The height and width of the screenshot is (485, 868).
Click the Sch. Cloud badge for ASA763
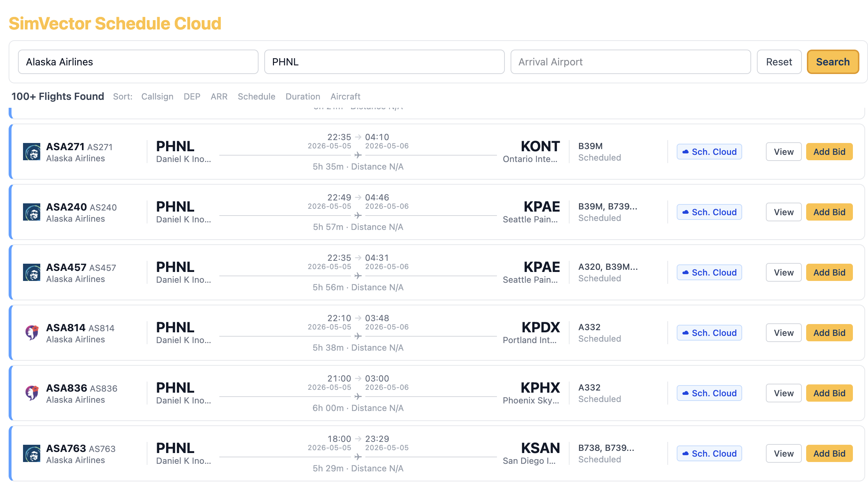(709, 454)
